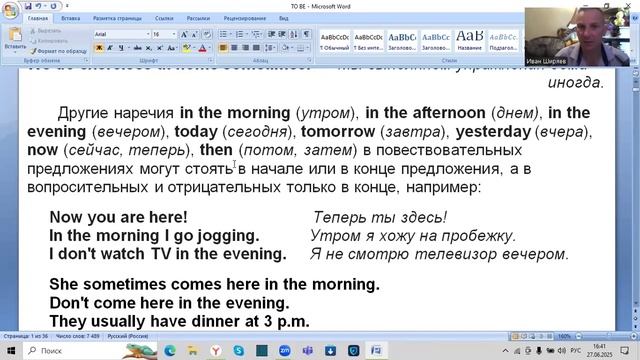Align text left in paragraph group
The width and height of the screenshot is (640, 360).
pyautogui.click(x=223, y=48)
